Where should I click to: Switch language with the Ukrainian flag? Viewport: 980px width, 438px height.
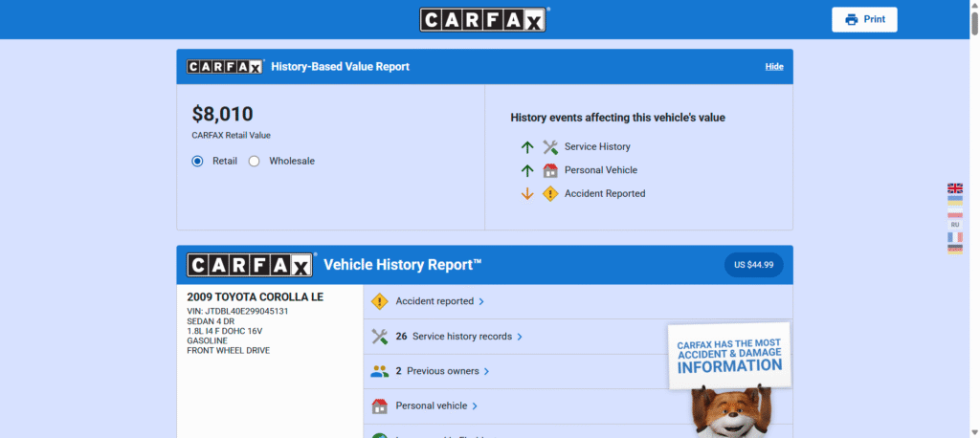pyautogui.click(x=955, y=201)
